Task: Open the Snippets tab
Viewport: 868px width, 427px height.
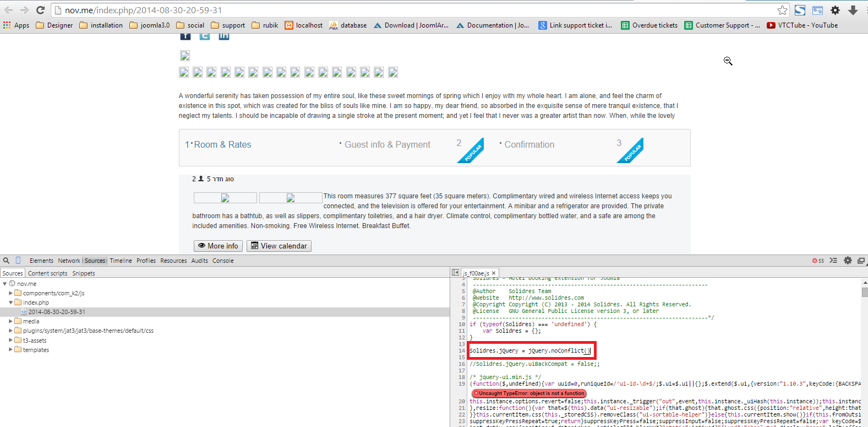Action: 84,273
